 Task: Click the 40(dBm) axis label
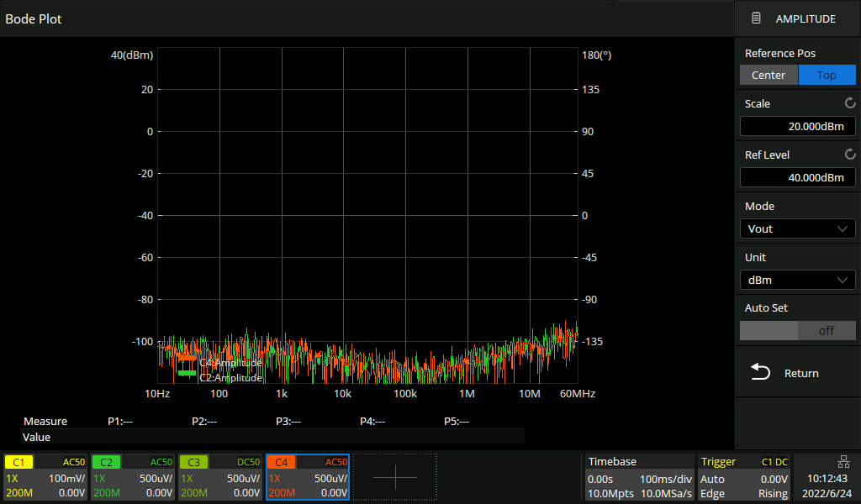(x=132, y=55)
